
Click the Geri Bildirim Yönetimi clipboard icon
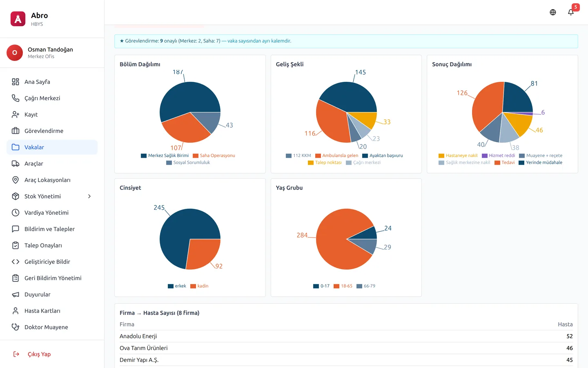(x=16, y=278)
